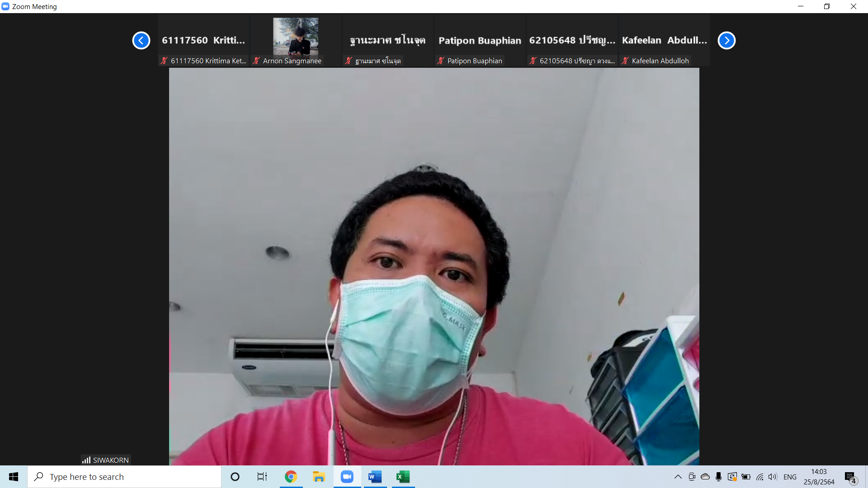Open Microsoft Excel from the taskbar
The width and height of the screenshot is (868, 488).
[x=403, y=477]
